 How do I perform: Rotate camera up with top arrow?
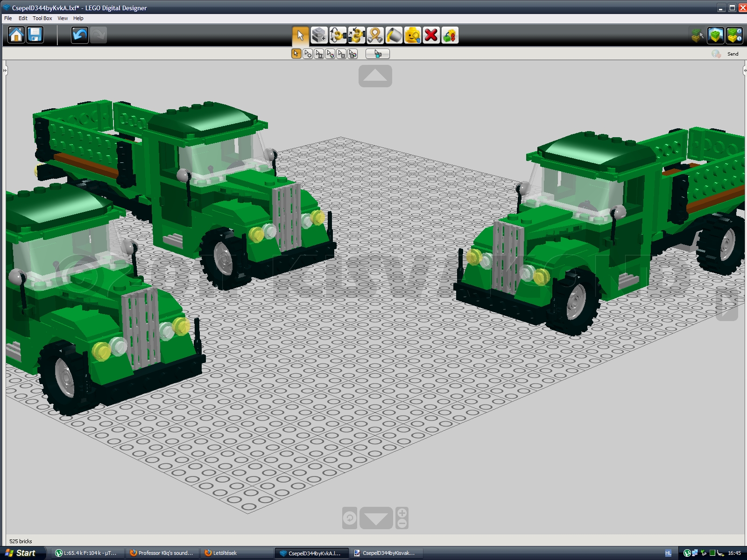click(375, 76)
